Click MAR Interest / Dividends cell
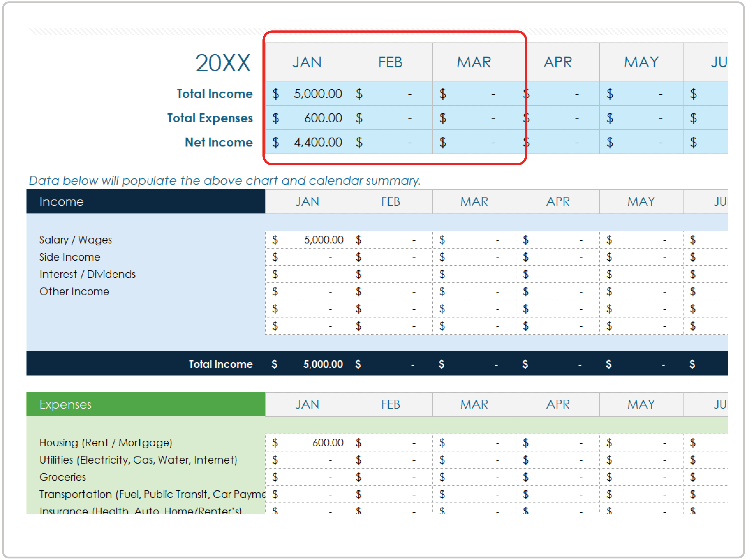The height and width of the screenshot is (560, 747). pyautogui.click(x=474, y=274)
